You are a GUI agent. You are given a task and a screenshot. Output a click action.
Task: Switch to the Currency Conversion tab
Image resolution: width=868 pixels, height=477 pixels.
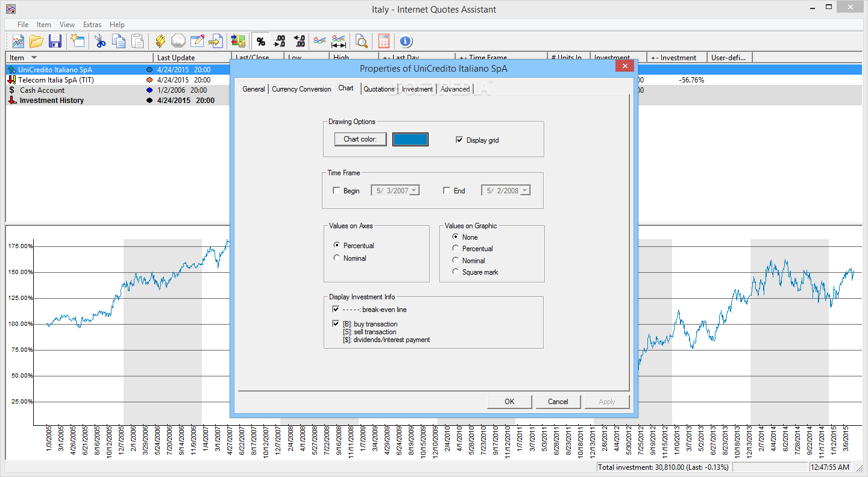coord(301,89)
